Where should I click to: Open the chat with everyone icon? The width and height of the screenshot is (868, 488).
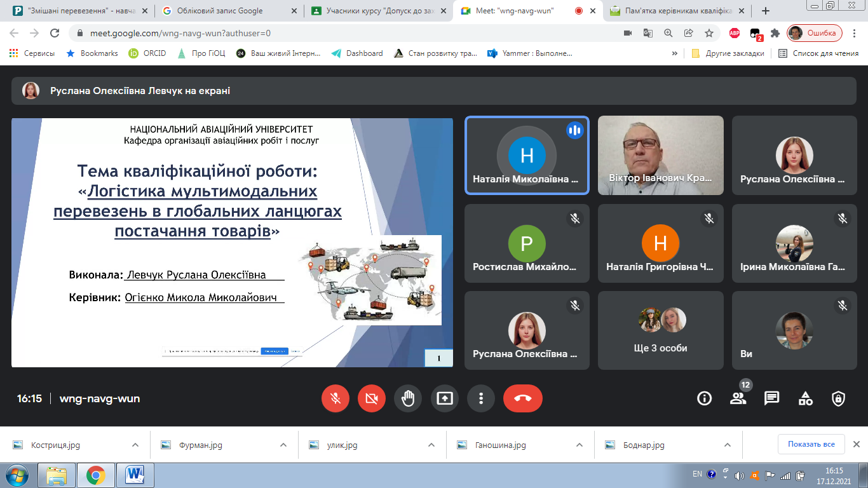click(771, 398)
